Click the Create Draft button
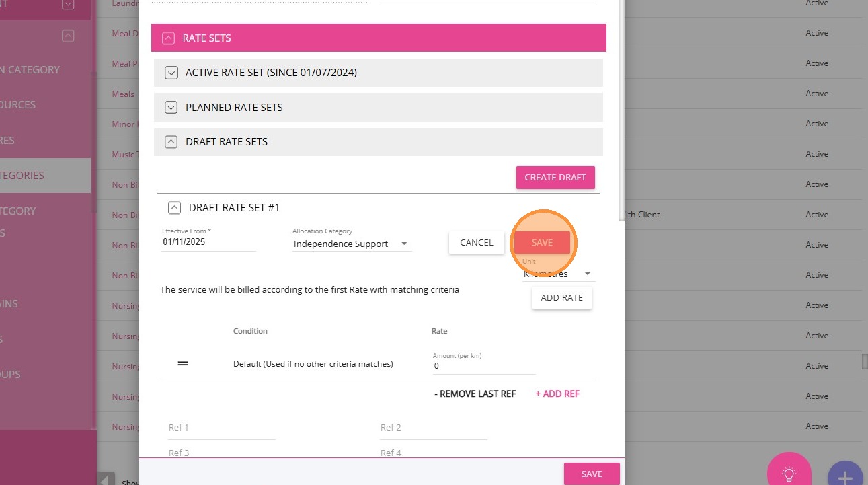Screen dimensions: 868x485 point(555,178)
